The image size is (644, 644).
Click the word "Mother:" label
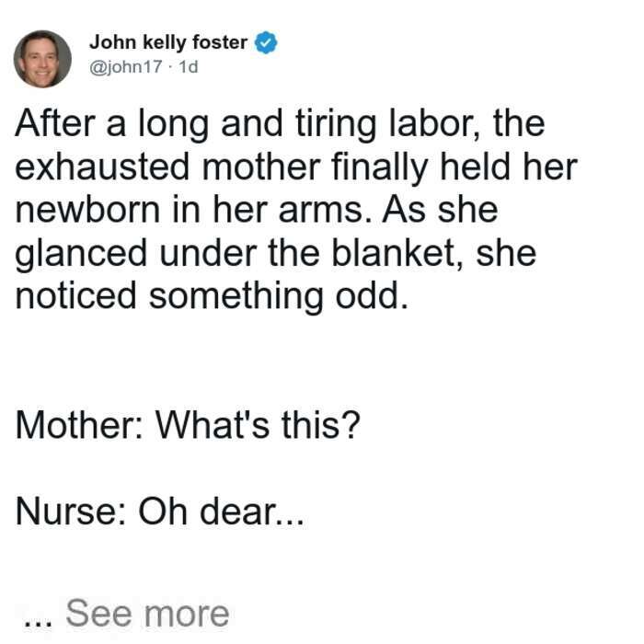coord(79,425)
